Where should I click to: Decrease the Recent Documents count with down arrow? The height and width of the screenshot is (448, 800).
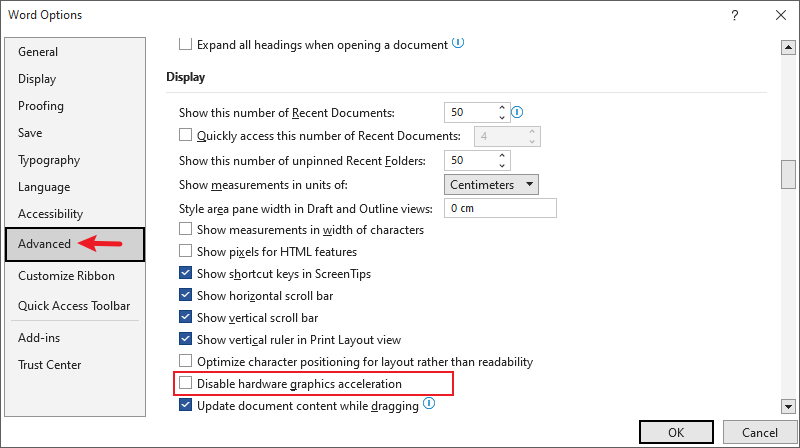coord(502,117)
